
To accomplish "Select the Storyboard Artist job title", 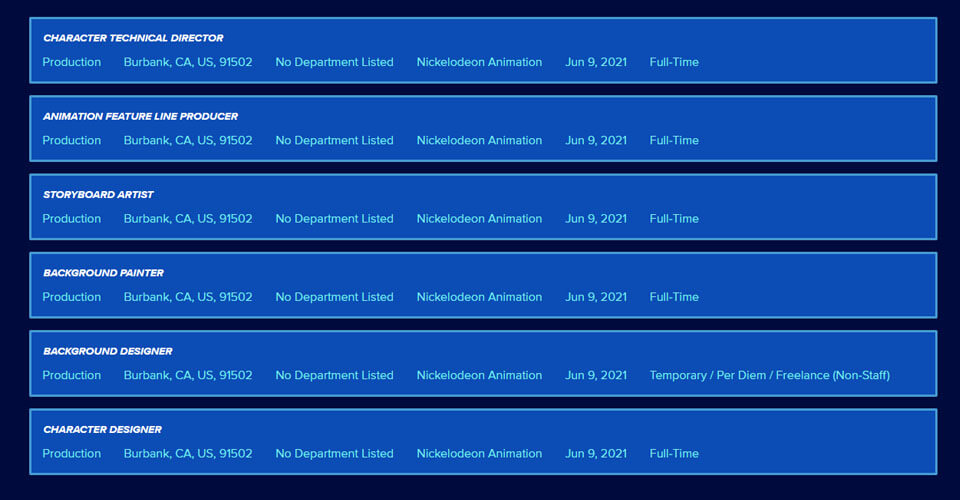I will pos(98,194).
